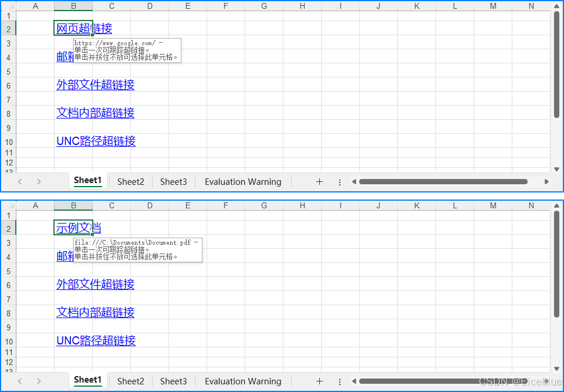Switch to Sheet2 in the upper workbook
This screenshot has height=392, width=564.
coord(130,181)
